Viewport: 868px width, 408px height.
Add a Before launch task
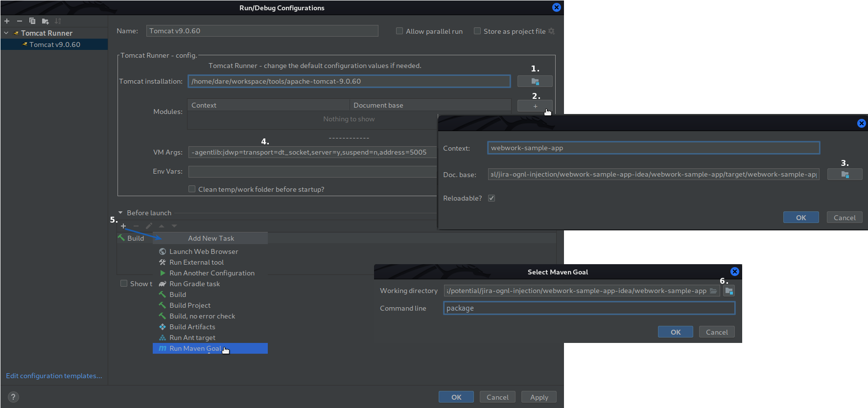123,226
